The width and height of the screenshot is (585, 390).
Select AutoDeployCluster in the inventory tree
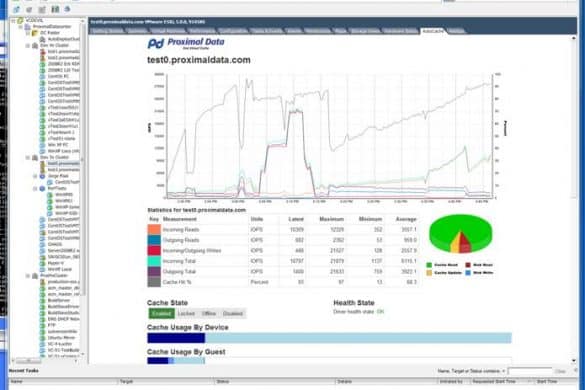63,39
